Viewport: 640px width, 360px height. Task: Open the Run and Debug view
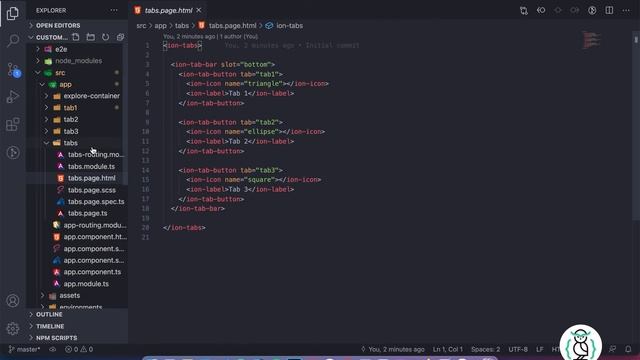(x=13, y=97)
